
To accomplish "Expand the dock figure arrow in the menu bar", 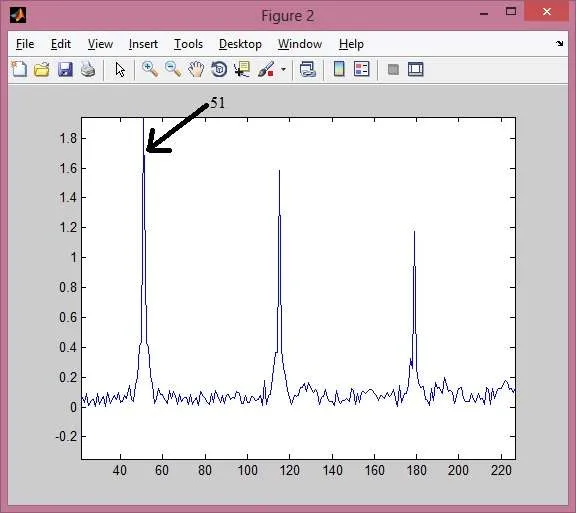I will (559, 44).
